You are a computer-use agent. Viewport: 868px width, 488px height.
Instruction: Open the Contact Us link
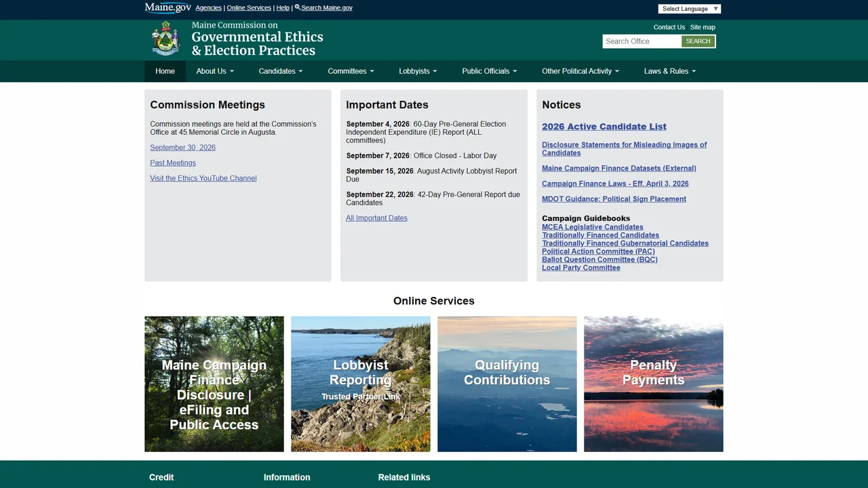point(669,27)
